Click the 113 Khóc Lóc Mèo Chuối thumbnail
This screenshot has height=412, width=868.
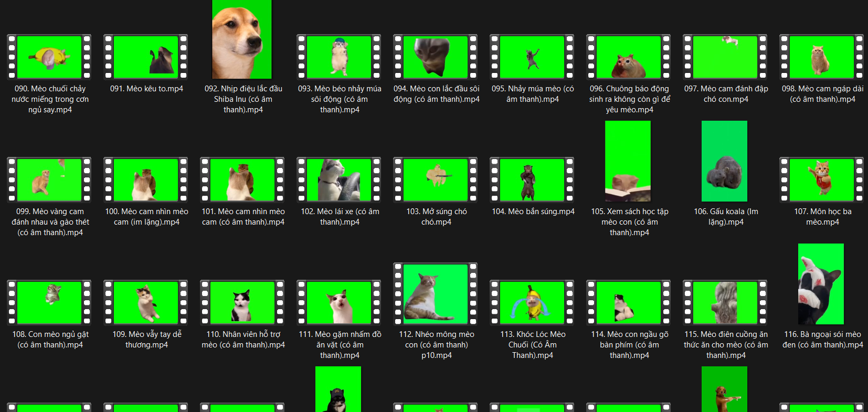532,303
